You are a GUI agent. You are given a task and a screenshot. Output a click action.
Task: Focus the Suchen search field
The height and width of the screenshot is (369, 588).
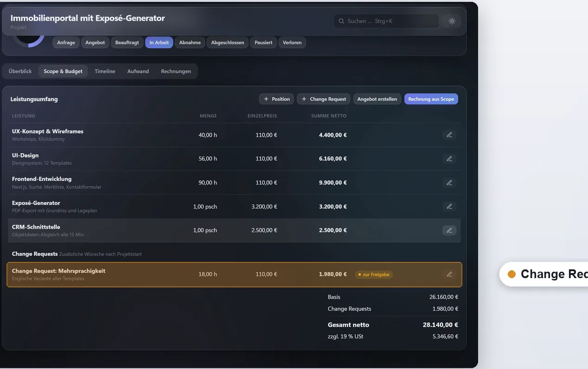387,21
